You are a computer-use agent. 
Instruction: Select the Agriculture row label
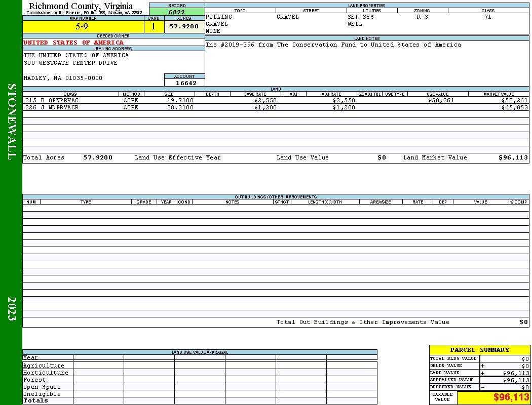[44, 366]
